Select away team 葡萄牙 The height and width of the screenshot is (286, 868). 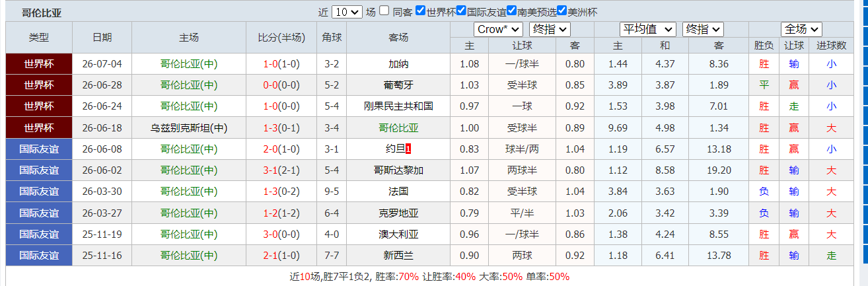click(x=398, y=85)
